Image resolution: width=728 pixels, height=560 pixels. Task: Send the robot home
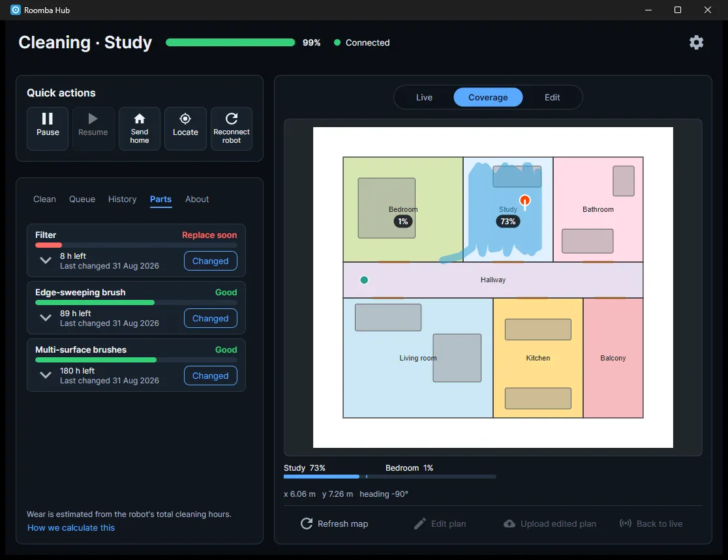click(140, 128)
